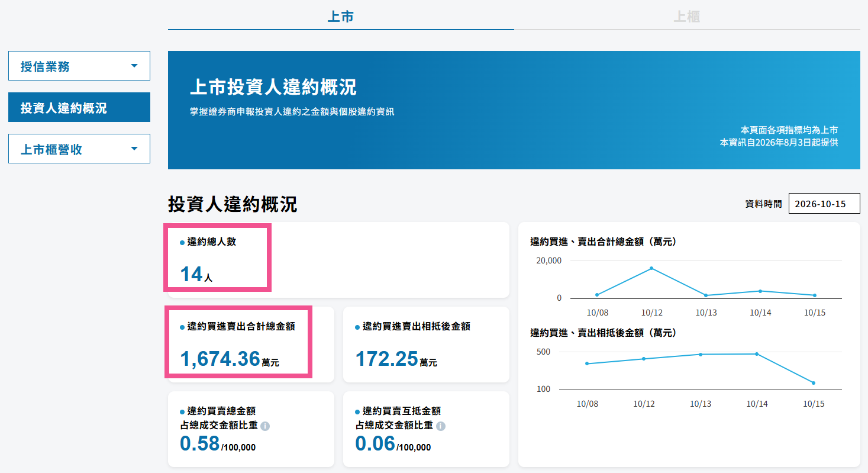Expand the 上市櫃營收 dropdown arrow
The width and height of the screenshot is (868, 473).
134,149
